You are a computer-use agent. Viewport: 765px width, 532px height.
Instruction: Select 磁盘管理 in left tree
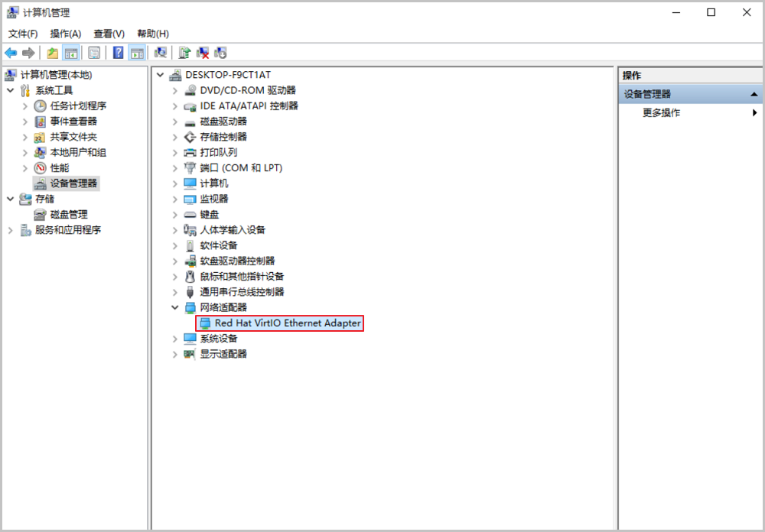coord(69,215)
